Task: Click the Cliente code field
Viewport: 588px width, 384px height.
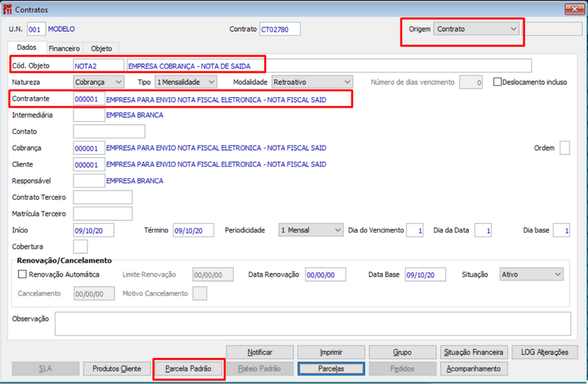Action: pos(89,164)
